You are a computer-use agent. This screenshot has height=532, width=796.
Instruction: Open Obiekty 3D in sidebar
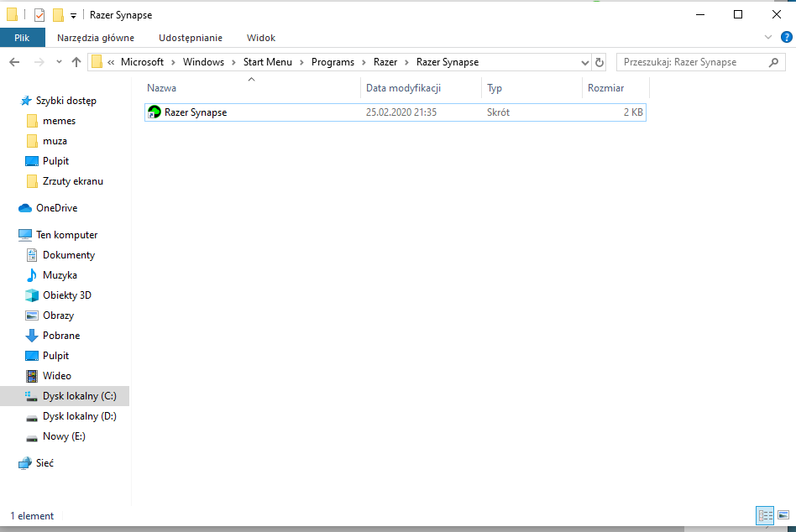pyautogui.click(x=67, y=295)
